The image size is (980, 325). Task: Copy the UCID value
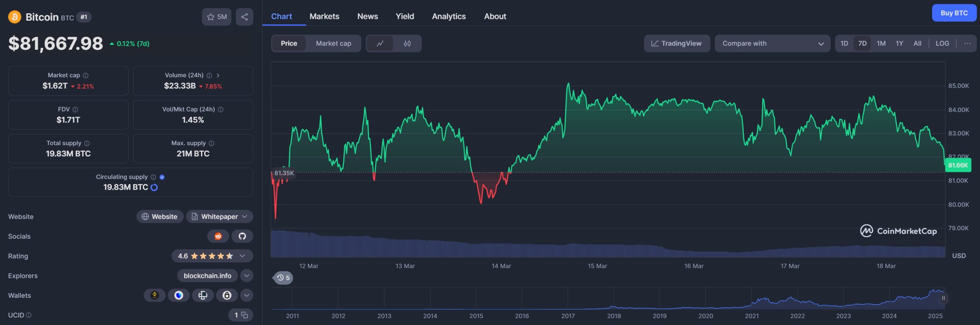tap(245, 315)
